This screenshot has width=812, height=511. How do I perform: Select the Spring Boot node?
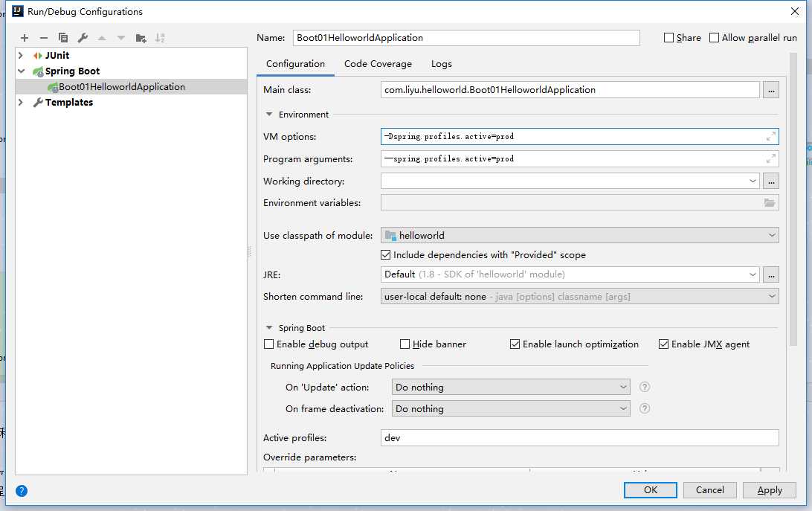pyautogui.click(x=72, y=71)
